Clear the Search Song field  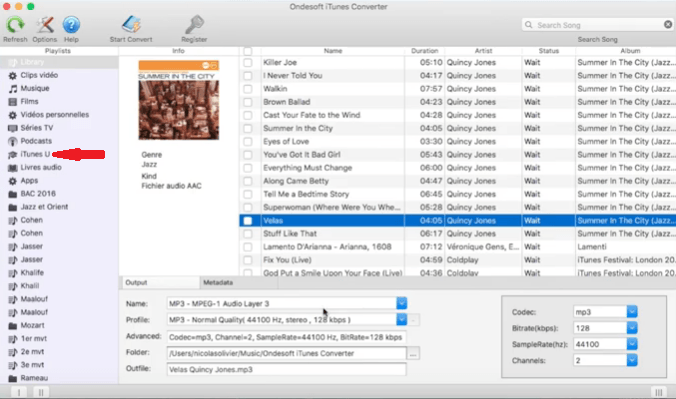(x=668, y=25)
